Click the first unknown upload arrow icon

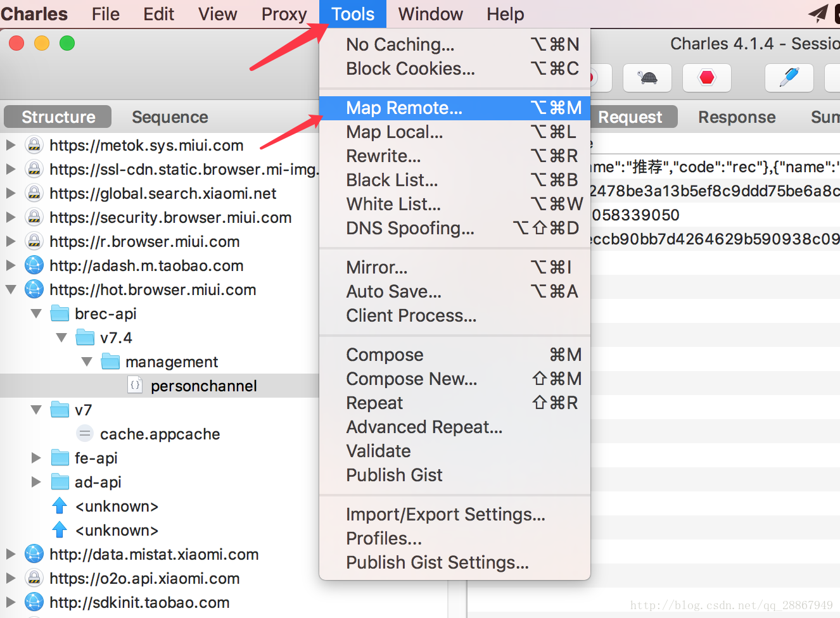[x=60, y=506]
